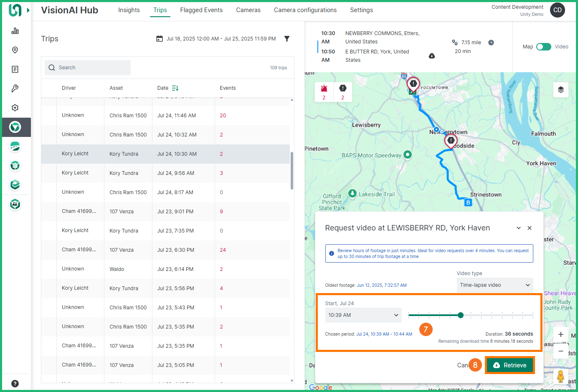The width and height of the screenshot is (578, 392).
Task: Toggle the Map/Video switch
Action: pos(543,47)
